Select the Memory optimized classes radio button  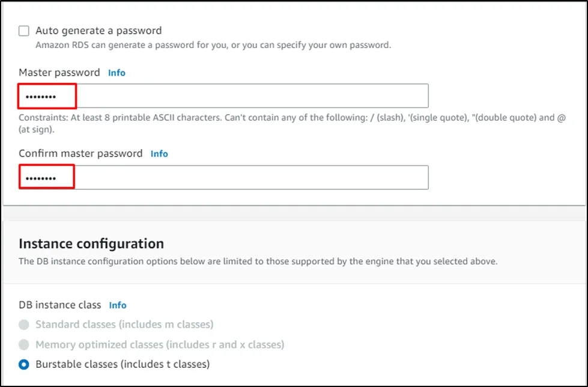[x=24, y=345]
